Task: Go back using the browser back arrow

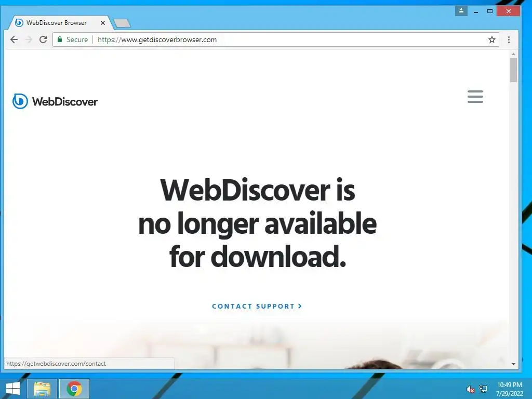Action: coord(14,39)
